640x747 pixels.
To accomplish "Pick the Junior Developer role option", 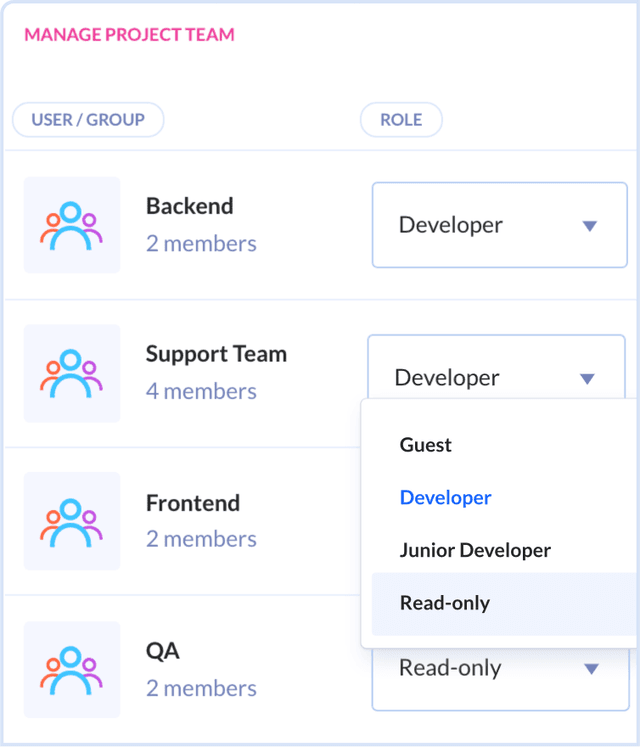I will click(x=475, y=551).
